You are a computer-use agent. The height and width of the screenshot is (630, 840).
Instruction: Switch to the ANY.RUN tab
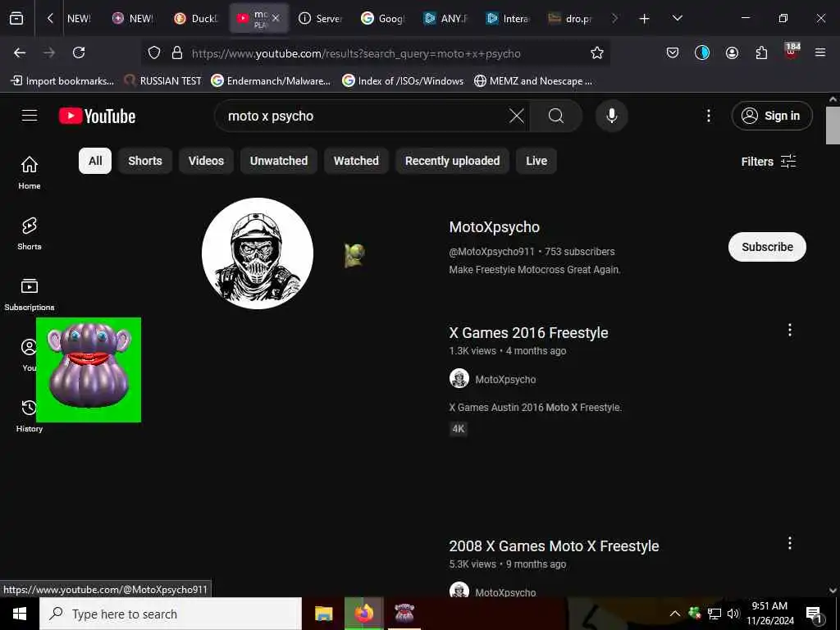445,19
